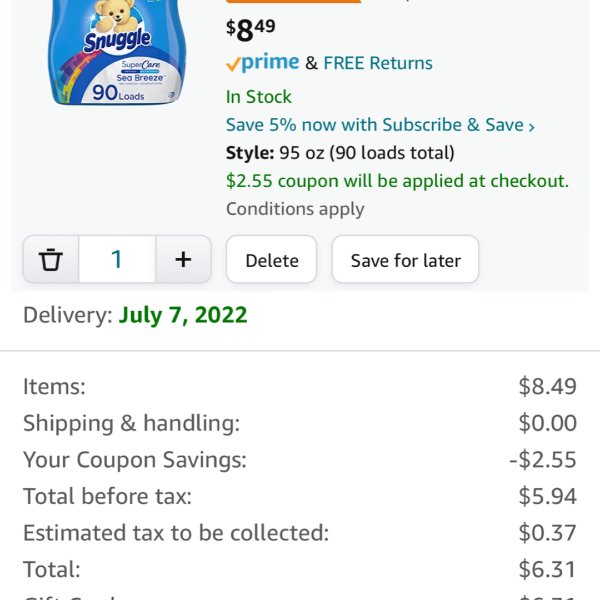
Task: Select the Your Coupon Savings line
Action: (300, 460)
